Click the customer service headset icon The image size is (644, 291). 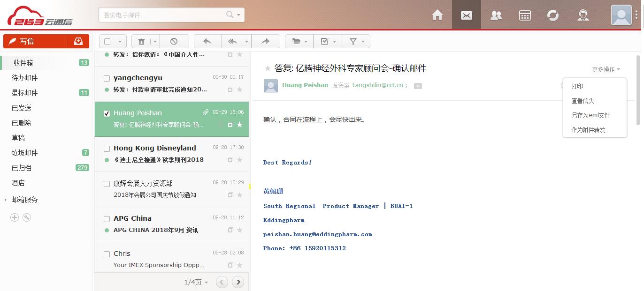pyautogui.click(x=583, y=15)
